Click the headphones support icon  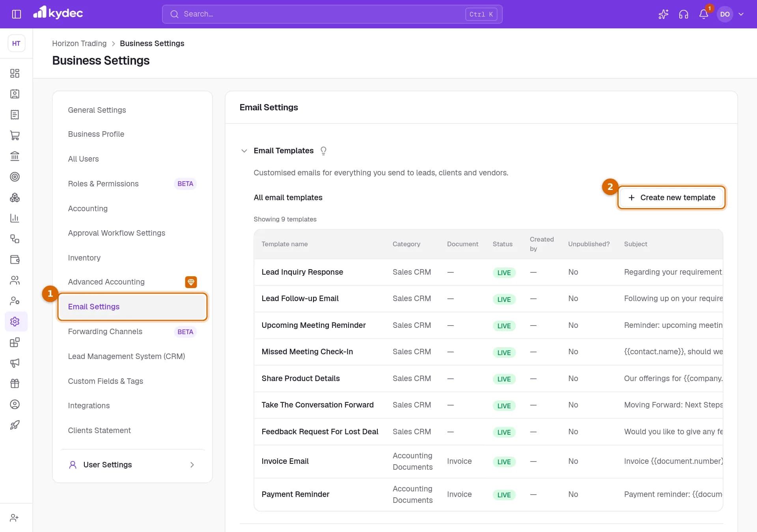[x=684, y=14]
